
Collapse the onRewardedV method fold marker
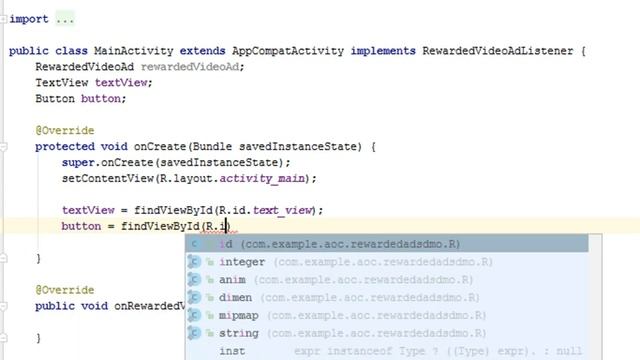click(x=3, y=306)
